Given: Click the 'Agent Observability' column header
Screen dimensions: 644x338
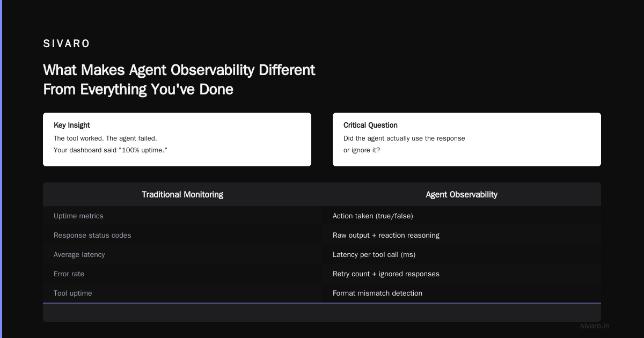Looking at the screenshot, I should click(462, 194).
